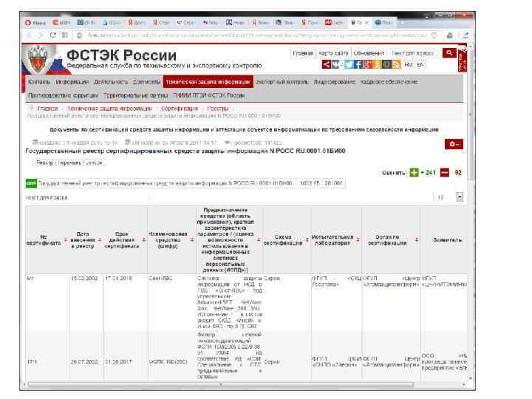
Task: Open Кадровое обеспечение menu item
Action: tap(389, 82)
